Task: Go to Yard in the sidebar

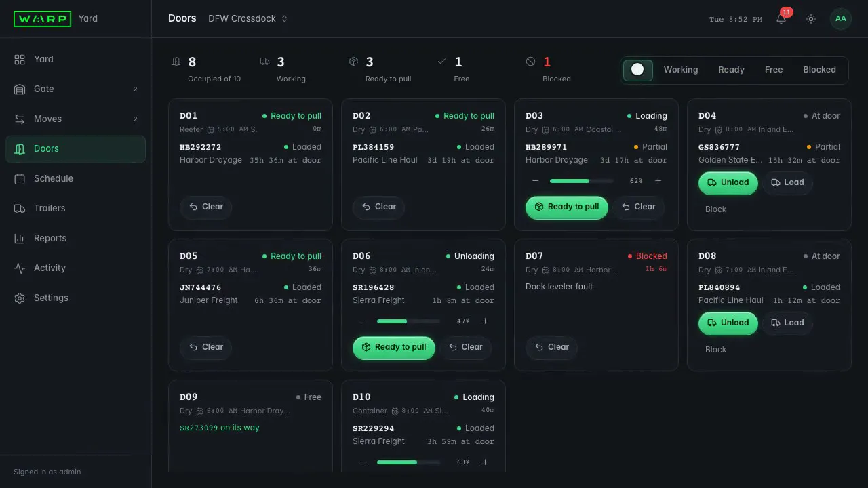Action: [x=75, y=60]
